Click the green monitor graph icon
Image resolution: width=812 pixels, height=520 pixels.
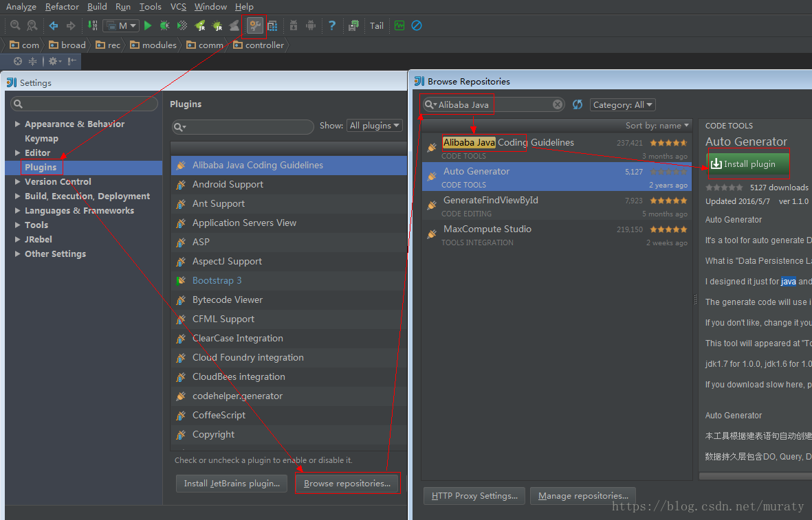tap(399, 25)
